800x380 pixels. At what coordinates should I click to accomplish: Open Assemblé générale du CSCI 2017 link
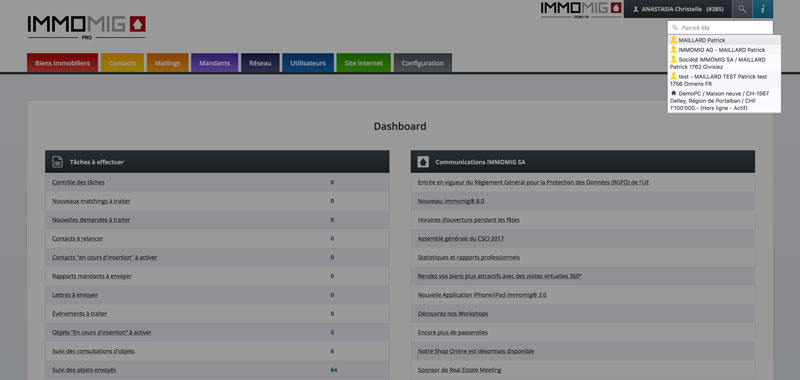[x=461, y=238]
